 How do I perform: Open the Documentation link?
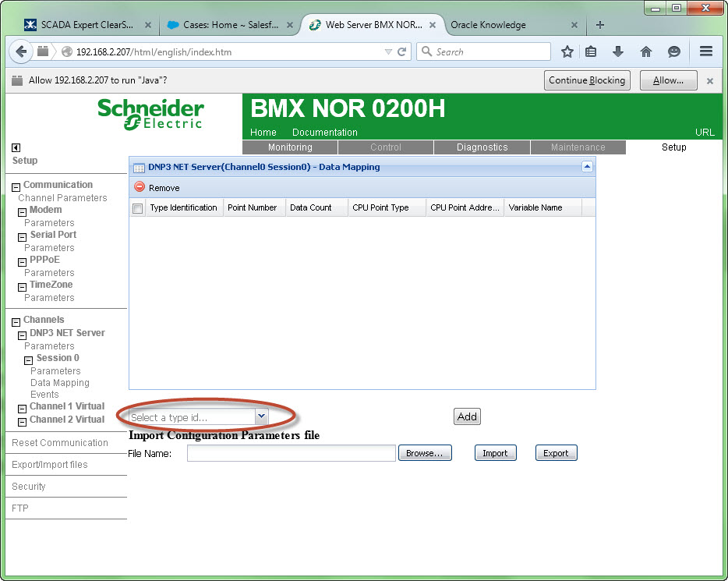pyautogui.click(x=325, y=133)
